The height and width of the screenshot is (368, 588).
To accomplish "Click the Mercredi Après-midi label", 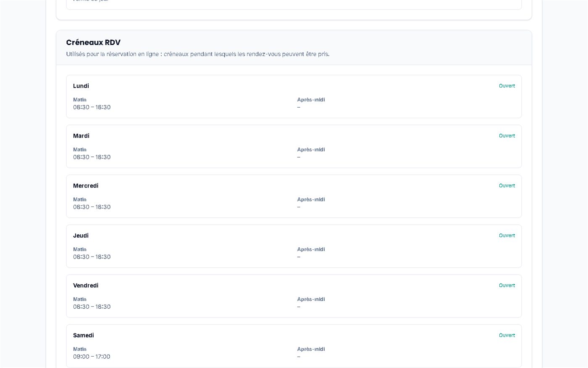I will point(311,200).
